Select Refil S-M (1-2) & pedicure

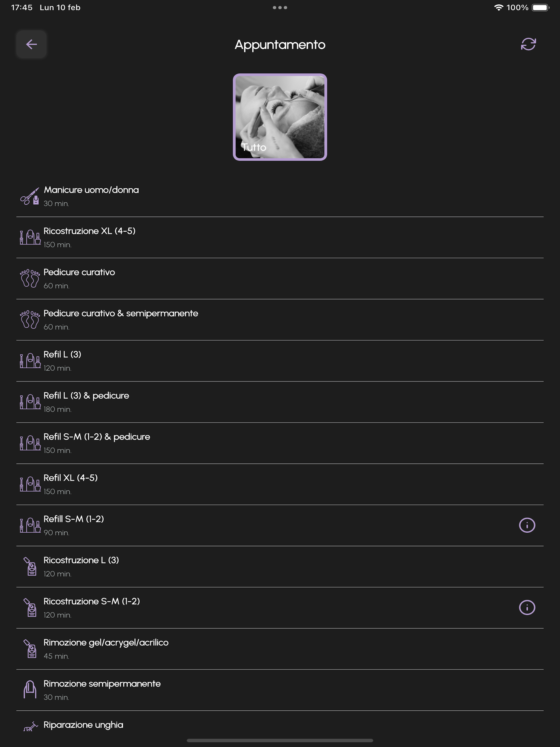click(x=280, y=443)
